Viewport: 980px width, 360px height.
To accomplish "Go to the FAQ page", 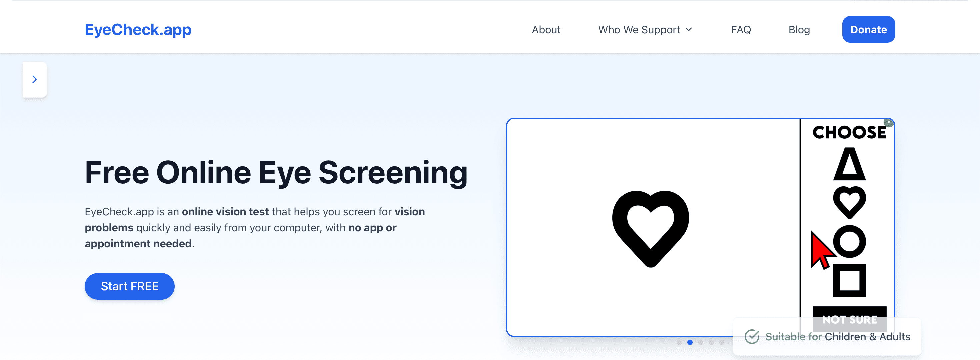I will pyautogui.click(x=741, y=30).
